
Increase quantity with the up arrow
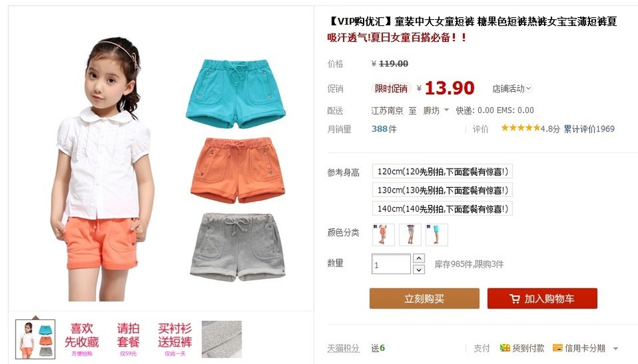[x=418, y=258]
